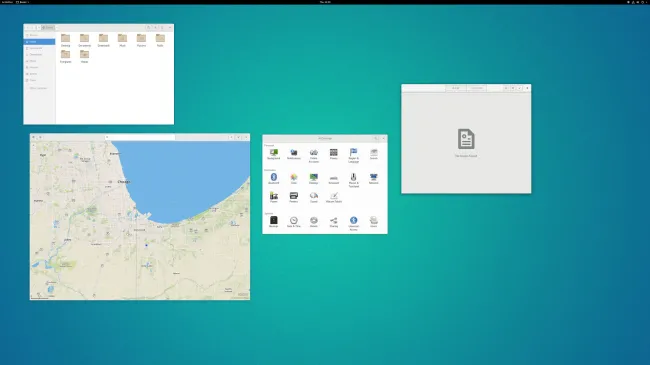
Task: Open Date & Time settings
Action: (293, 221)
